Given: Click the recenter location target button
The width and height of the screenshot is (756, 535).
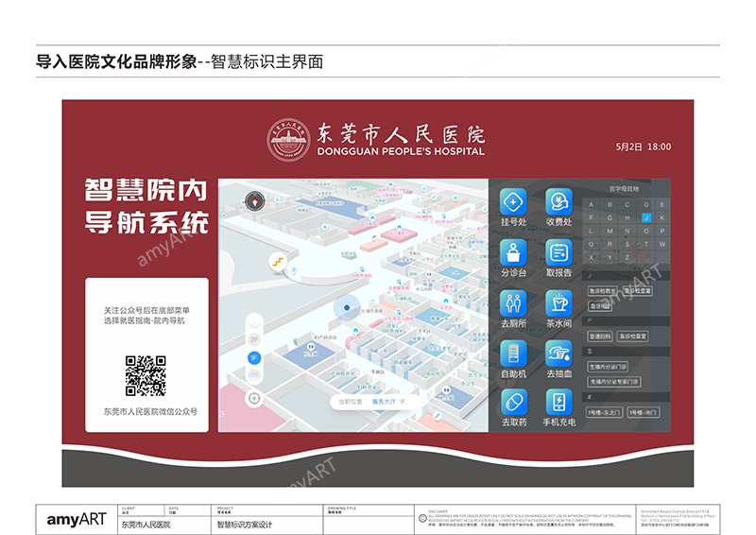Looking at the screenshot, I should click(254, 399).
